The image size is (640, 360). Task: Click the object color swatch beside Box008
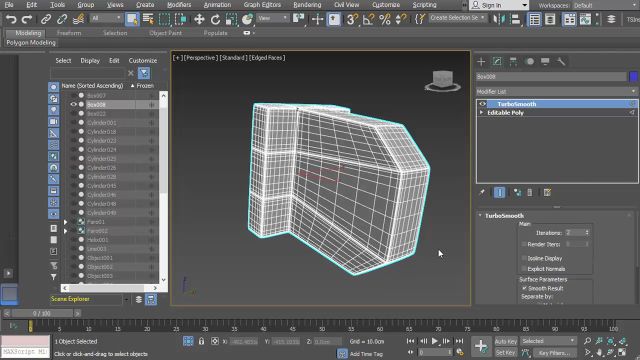click(x=633, y=76)
